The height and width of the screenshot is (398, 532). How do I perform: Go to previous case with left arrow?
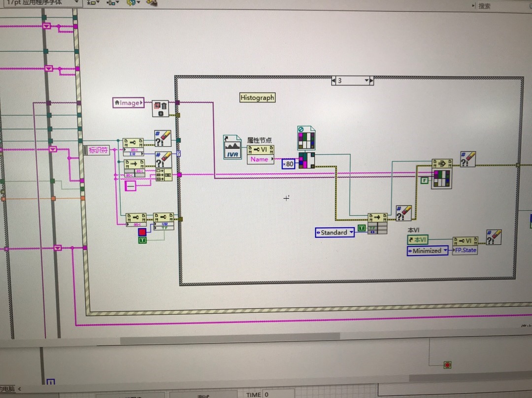[333, 81]
